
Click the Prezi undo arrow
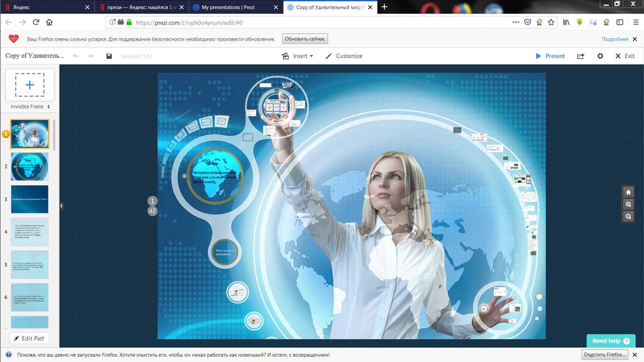click(76, 56)
